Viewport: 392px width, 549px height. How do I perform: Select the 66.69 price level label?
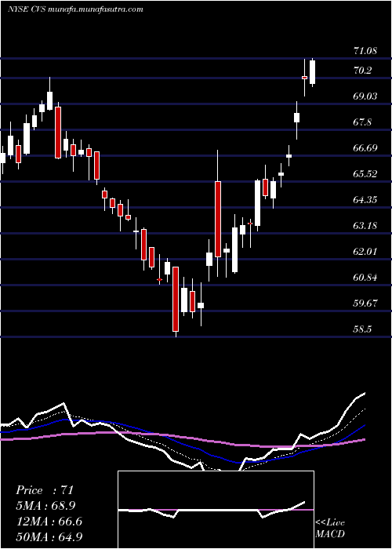click(365, 148)
